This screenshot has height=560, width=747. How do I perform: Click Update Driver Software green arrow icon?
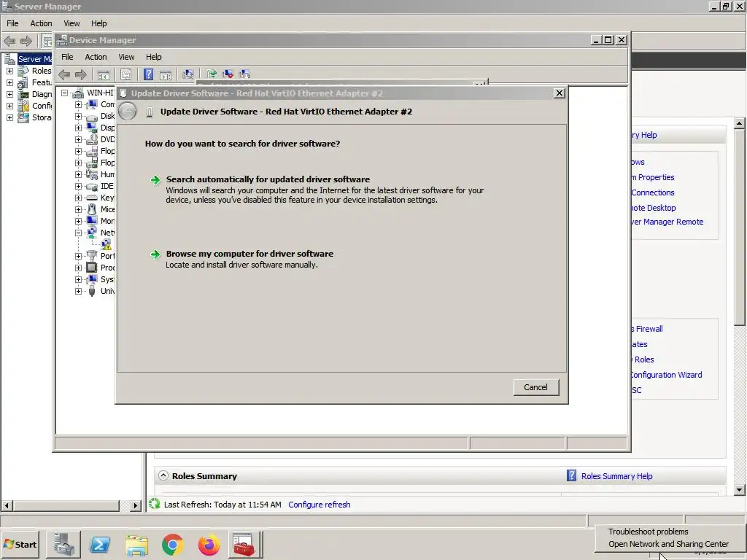point(211,74)
